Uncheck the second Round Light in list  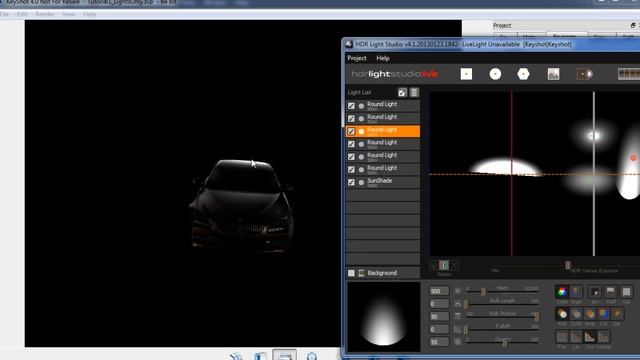(x=351, y=118)
